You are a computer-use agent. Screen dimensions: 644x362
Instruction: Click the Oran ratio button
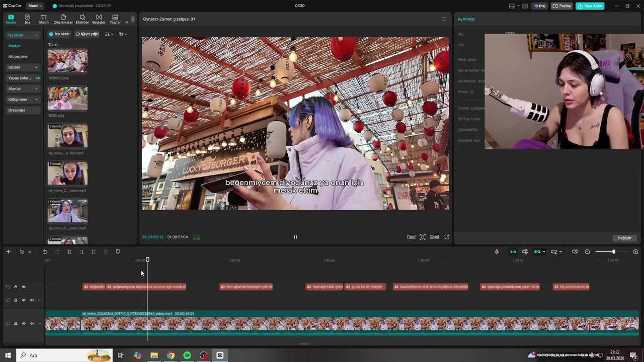(x=434, y=237)
